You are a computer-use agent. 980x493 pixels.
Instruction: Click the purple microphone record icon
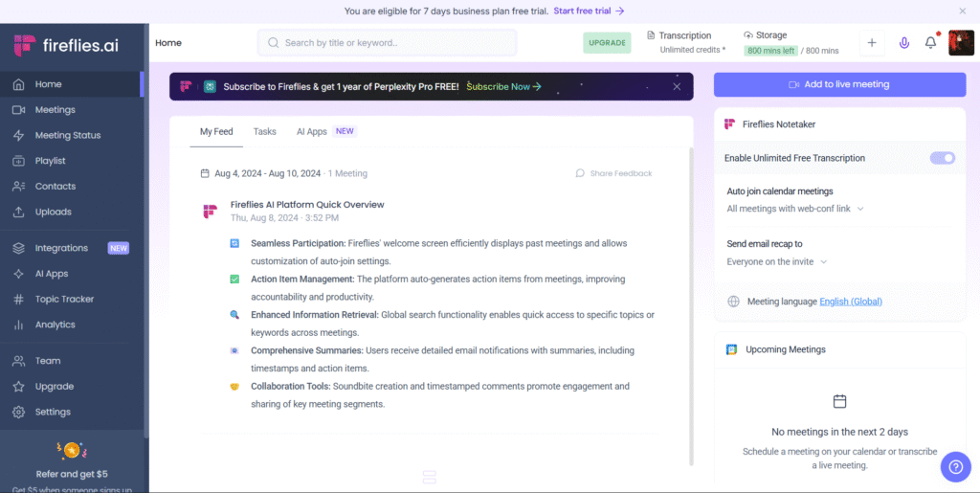pos(903,43)
